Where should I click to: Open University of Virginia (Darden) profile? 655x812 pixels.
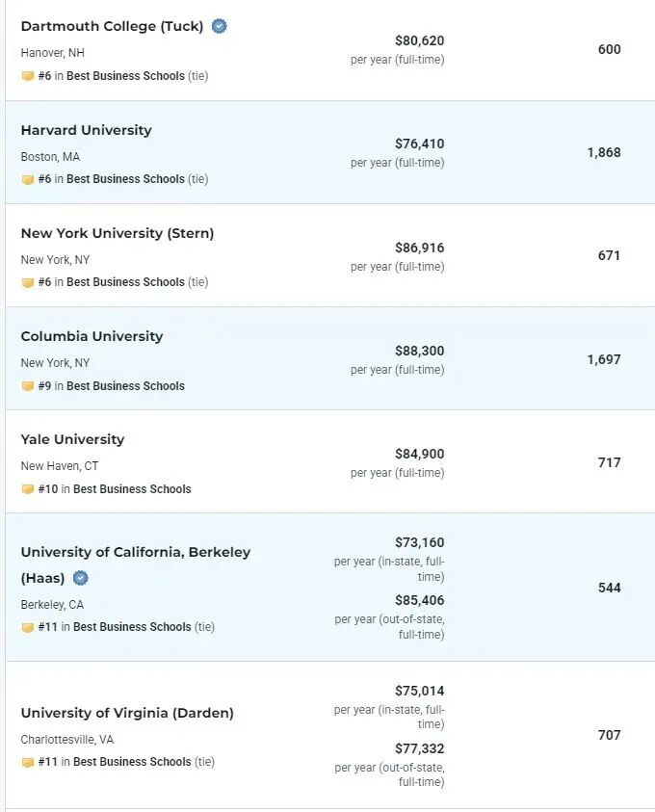click(x=127, y=713)
